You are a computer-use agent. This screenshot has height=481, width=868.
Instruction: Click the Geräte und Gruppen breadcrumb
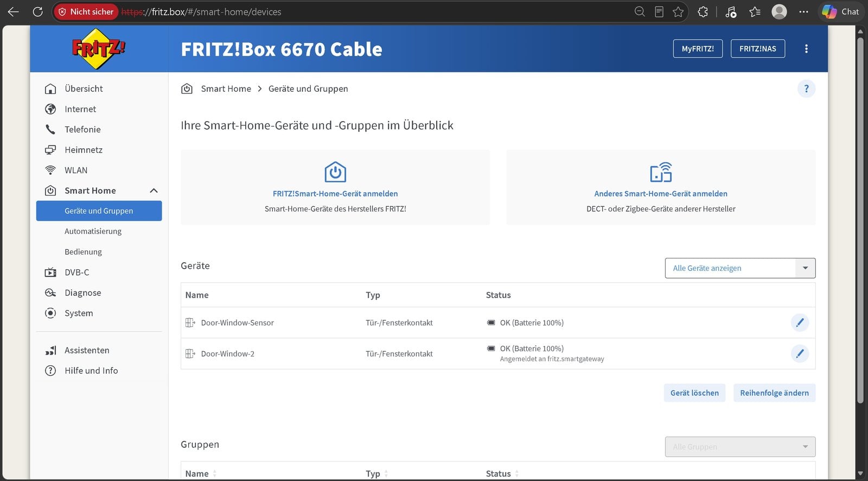coord(308,88)
